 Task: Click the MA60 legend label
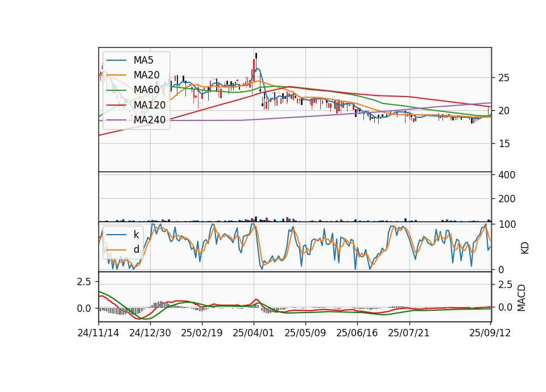[147, 90]
